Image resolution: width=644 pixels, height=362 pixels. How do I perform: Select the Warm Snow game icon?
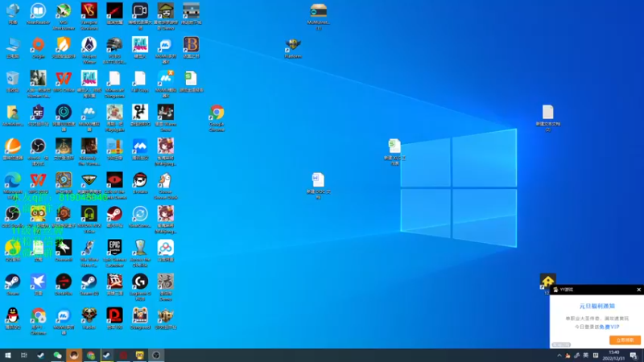pos(166,118)
